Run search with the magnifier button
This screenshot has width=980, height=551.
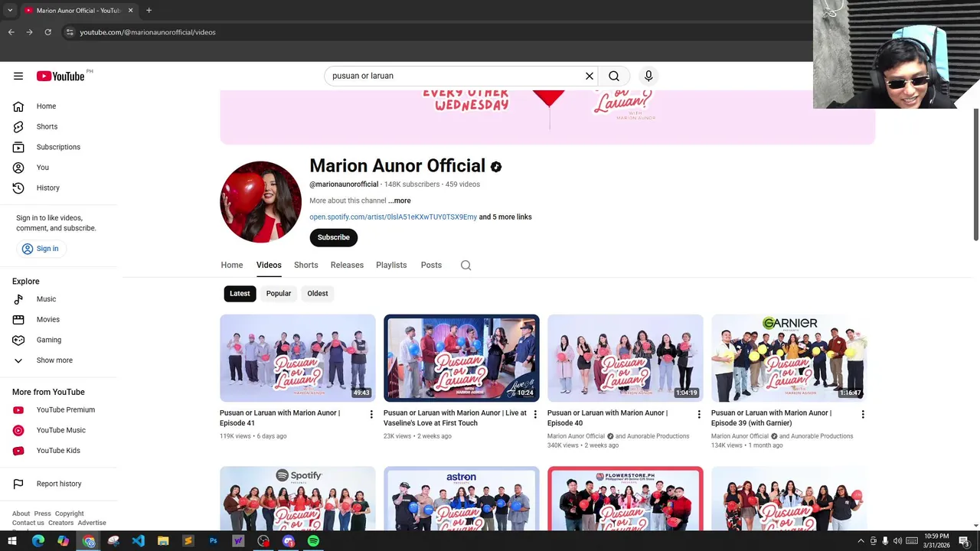click(614, 76)
